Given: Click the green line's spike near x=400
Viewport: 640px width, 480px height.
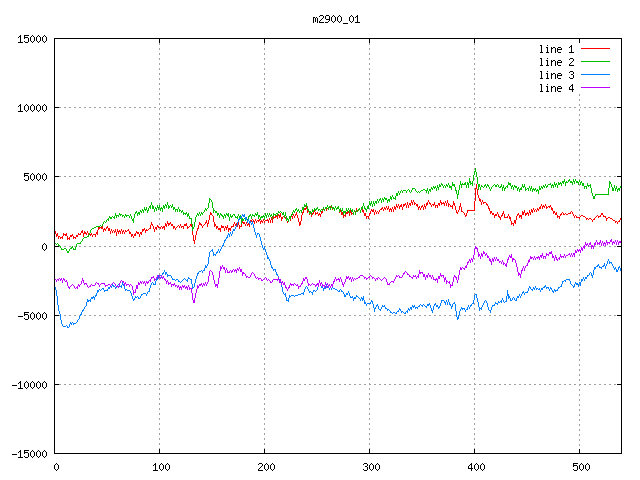Looking at the screenshot, I should point(475,171).
